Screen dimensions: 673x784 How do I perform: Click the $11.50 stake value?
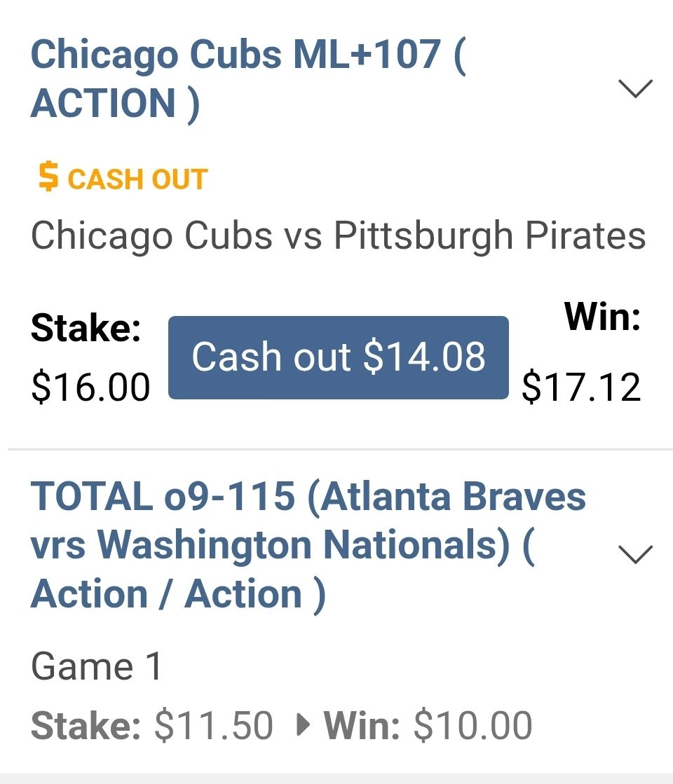point(213,725)
